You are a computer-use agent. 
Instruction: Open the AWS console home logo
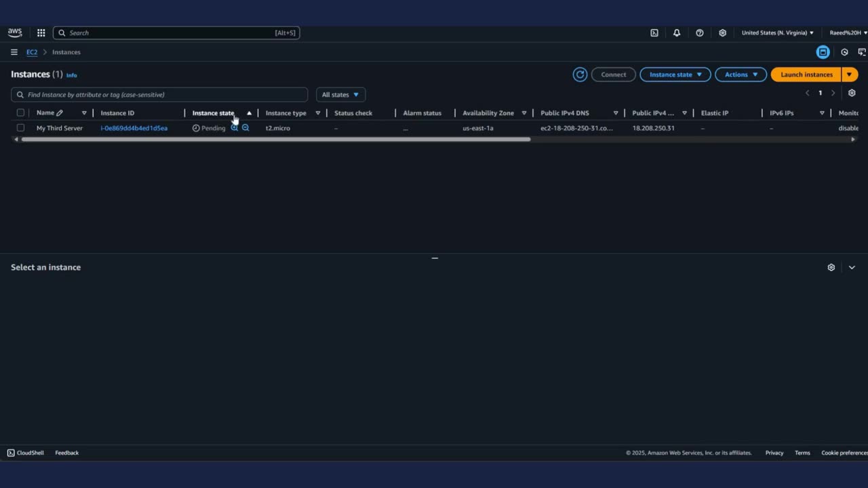coord(15,33)
